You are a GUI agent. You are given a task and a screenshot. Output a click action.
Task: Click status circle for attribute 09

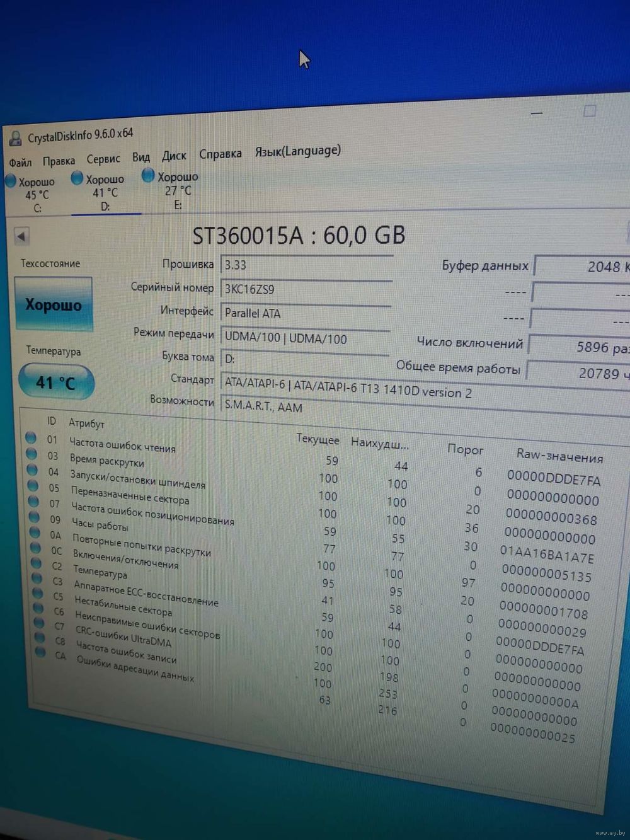pyautogui.click(x=35, y=517)
